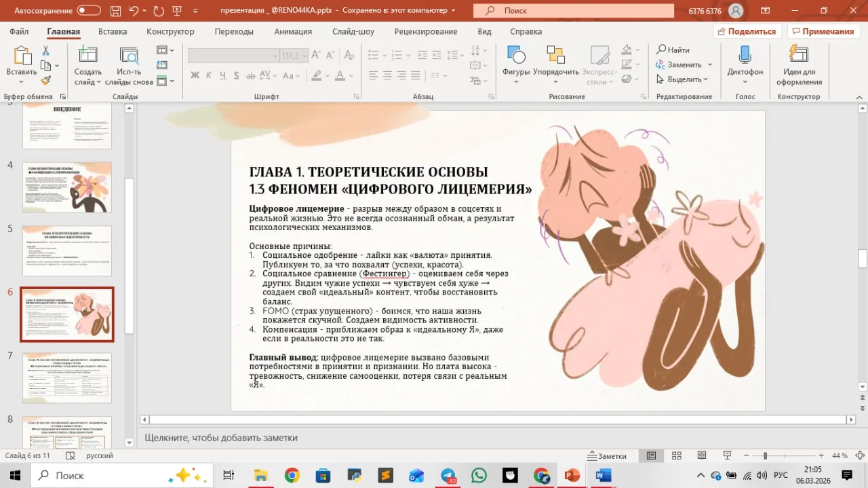Click the Cut scissors icon
Screen dimensions: 868x488
click(x=46, y=51)
